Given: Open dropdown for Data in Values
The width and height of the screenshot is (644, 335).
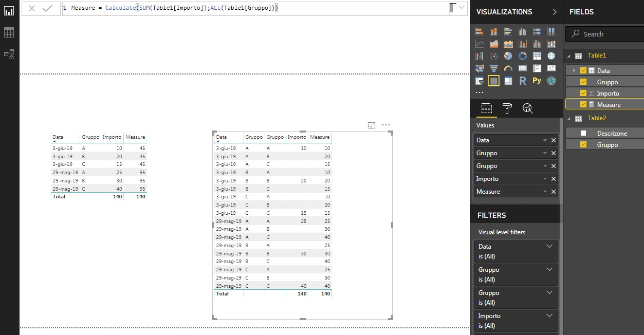Looking at the screenshot, I should (x=545, y=140).
